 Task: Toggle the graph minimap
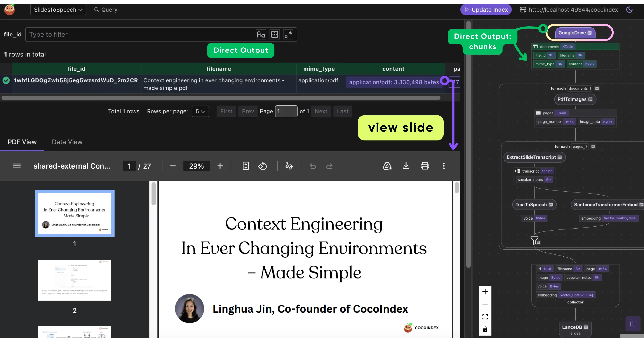click(x=633, y=324)
